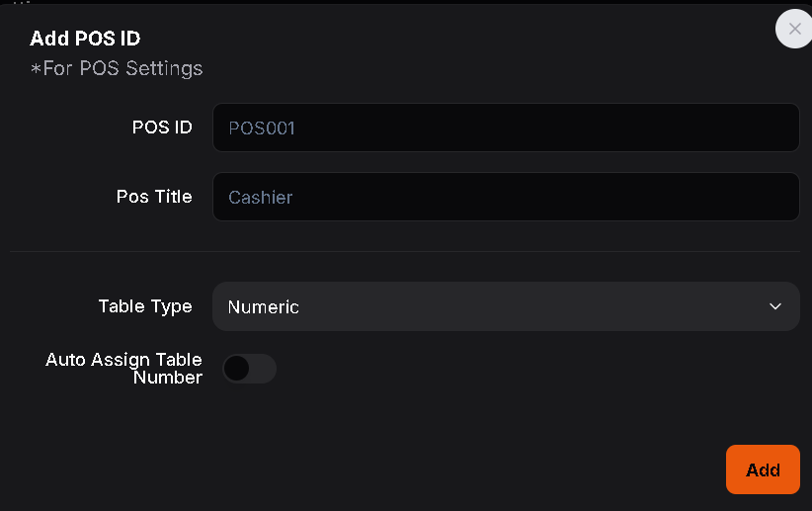This screenshot has width=812, height=511.
Task: Focus the POS ID input field
Action: 506,128
